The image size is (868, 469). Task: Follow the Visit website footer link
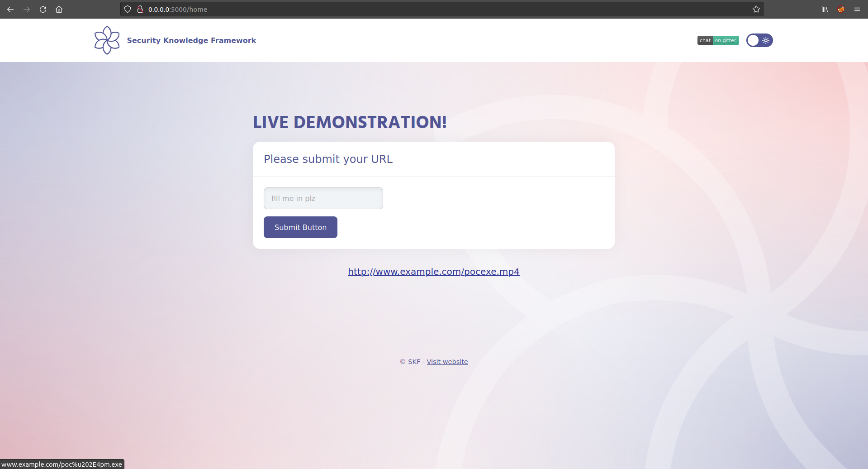point(447,362)
